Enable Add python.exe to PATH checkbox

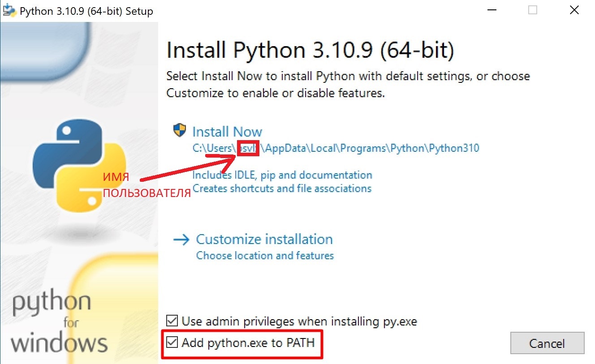click(x=172, y=343)
